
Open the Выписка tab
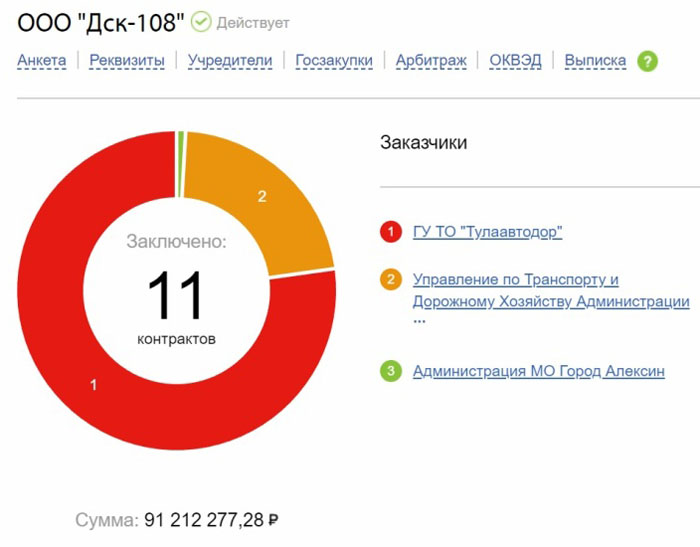pos(595,61)
